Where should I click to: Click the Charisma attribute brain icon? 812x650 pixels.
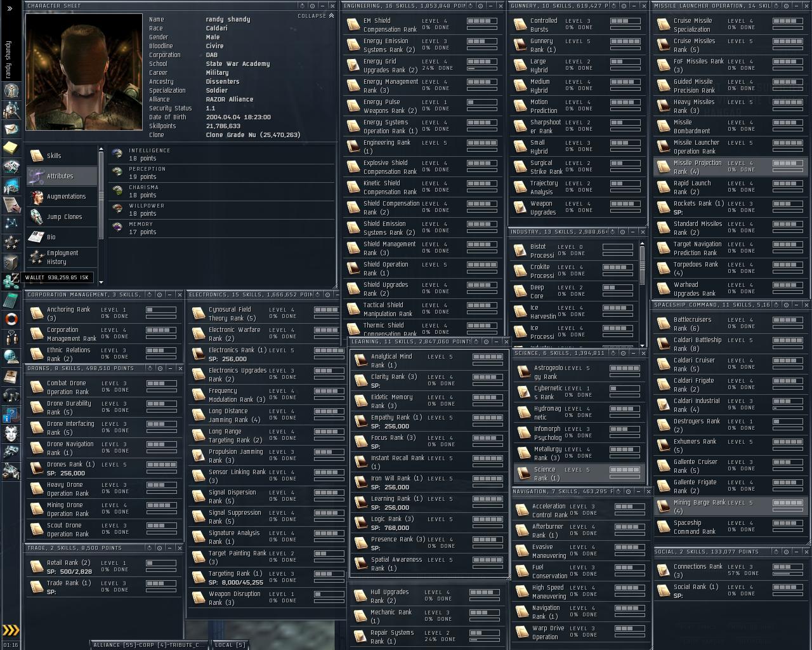click(x=117, y=191)
